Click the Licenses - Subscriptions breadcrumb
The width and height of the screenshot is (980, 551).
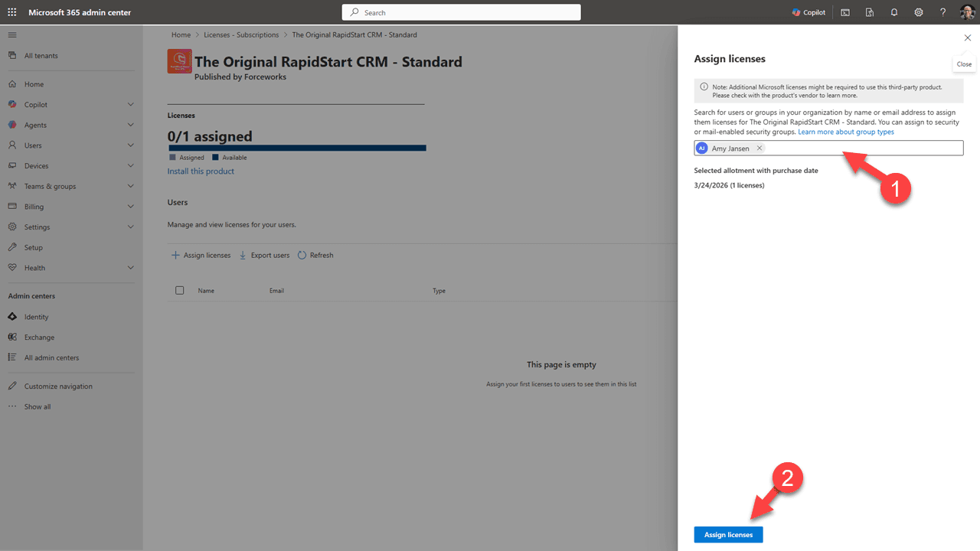(241, 35)
